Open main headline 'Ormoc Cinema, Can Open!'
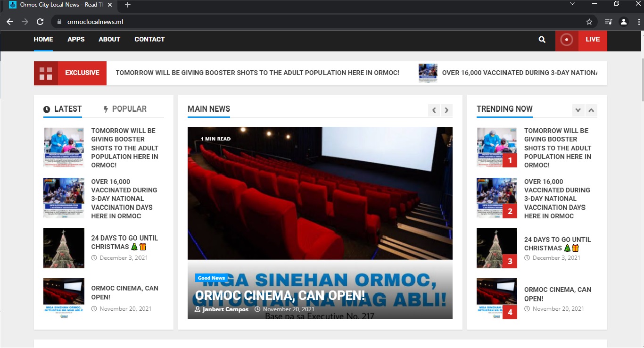Viewport: 644px width, 348px height. click(280, 296)
